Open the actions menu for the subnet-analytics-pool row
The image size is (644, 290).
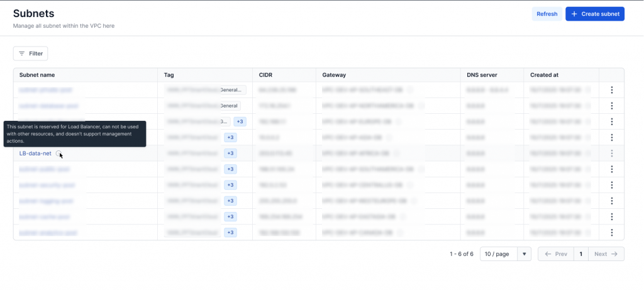[x=611, y=233]
